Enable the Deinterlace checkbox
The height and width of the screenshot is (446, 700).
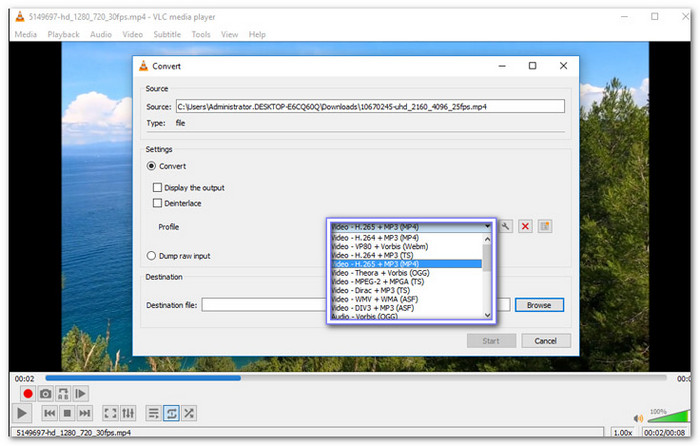157,203
